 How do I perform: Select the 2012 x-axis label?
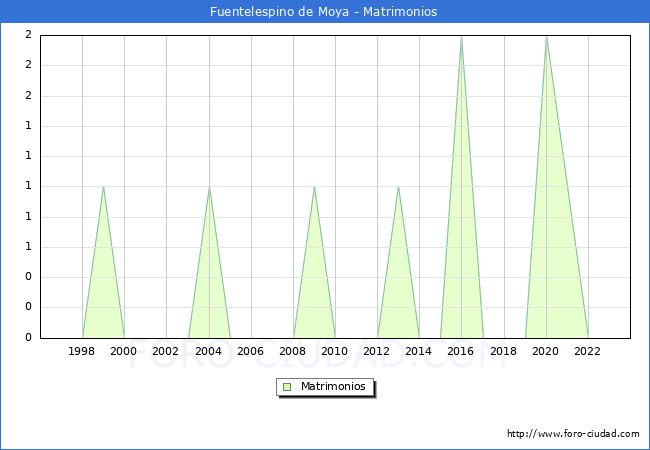point(377,351)
